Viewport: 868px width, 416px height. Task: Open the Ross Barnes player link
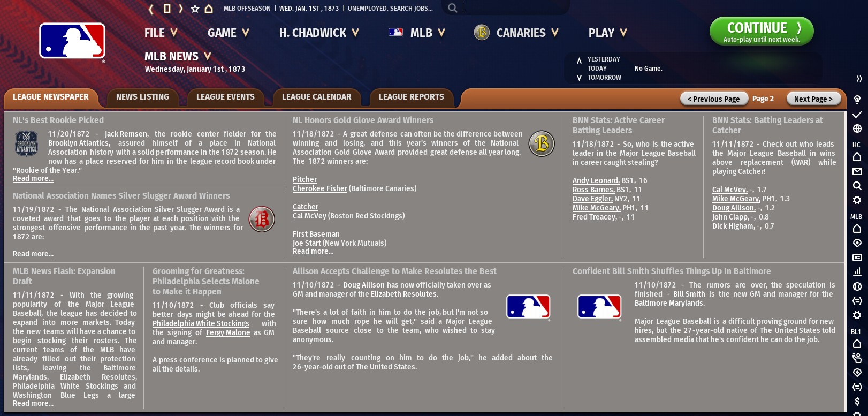(x=593, y=190)
